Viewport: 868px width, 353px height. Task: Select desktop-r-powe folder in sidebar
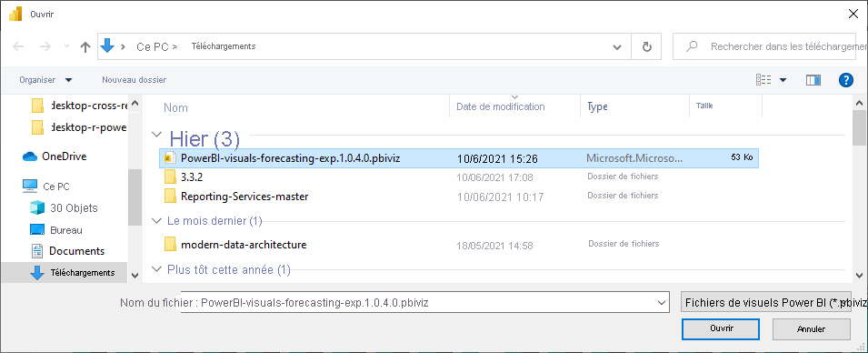pos(79,127)
